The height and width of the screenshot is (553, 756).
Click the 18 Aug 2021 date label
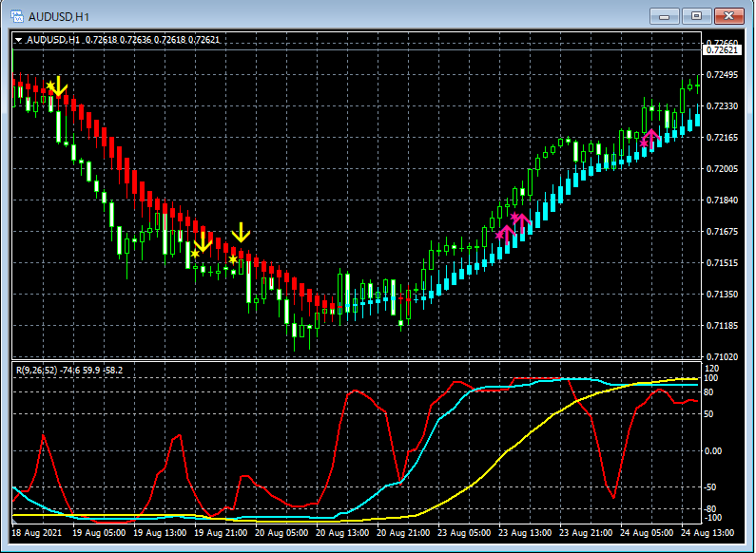point(35,533)
